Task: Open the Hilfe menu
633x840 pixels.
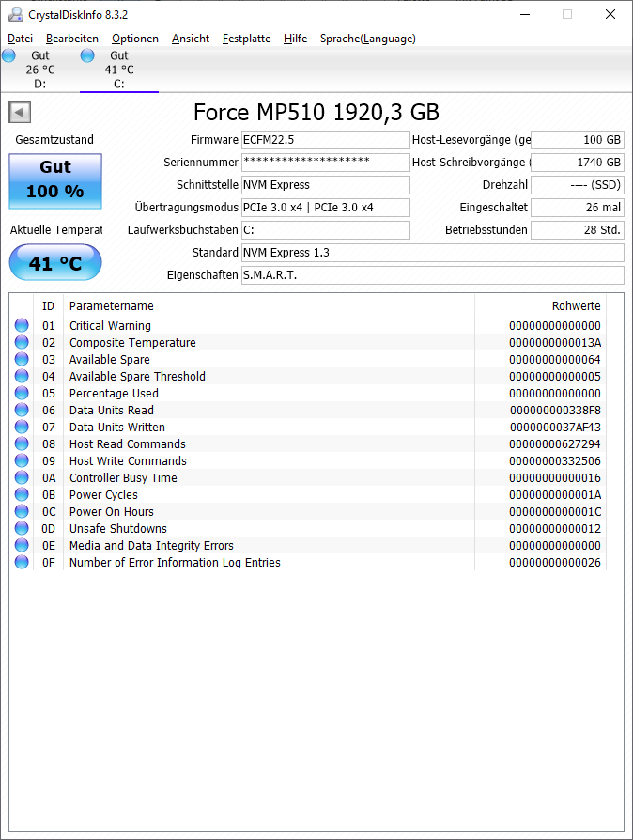Action: click(x=296, y=39)
